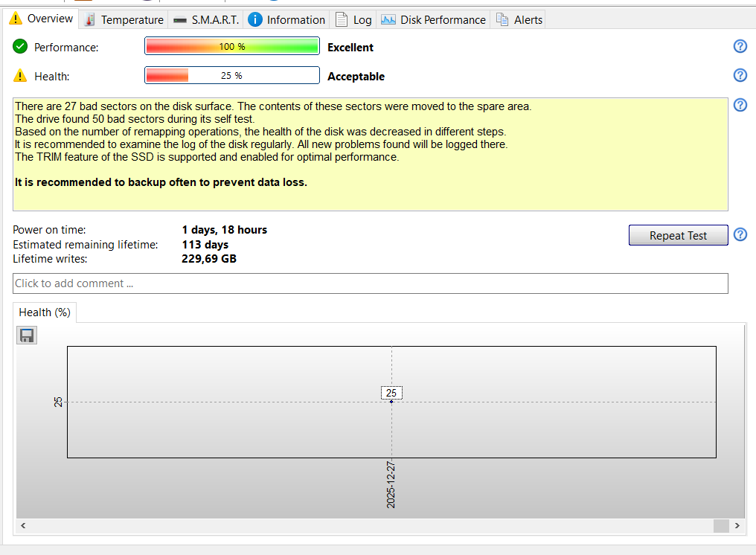Open help for the yellow status description box

pos(740,105)
